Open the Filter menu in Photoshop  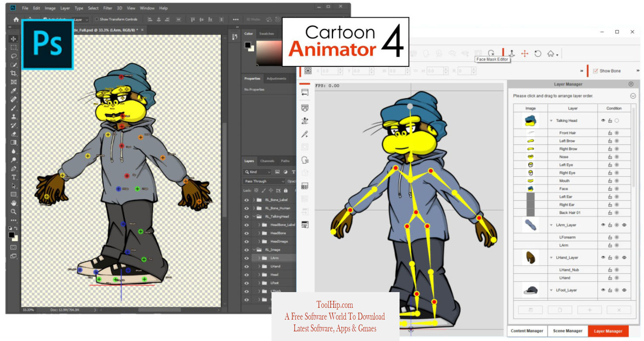pyautogui.click(x=107, y=8)
